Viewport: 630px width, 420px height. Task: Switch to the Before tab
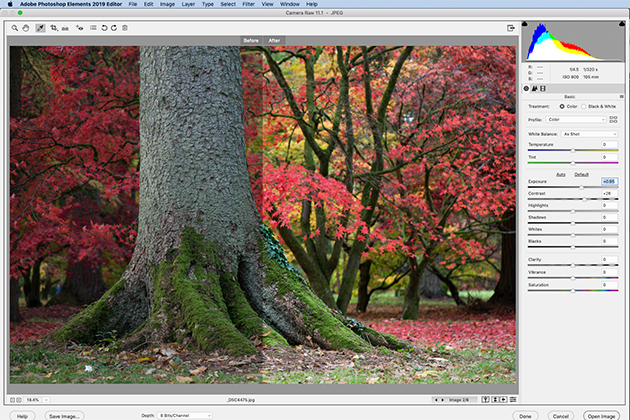point(251,41)
